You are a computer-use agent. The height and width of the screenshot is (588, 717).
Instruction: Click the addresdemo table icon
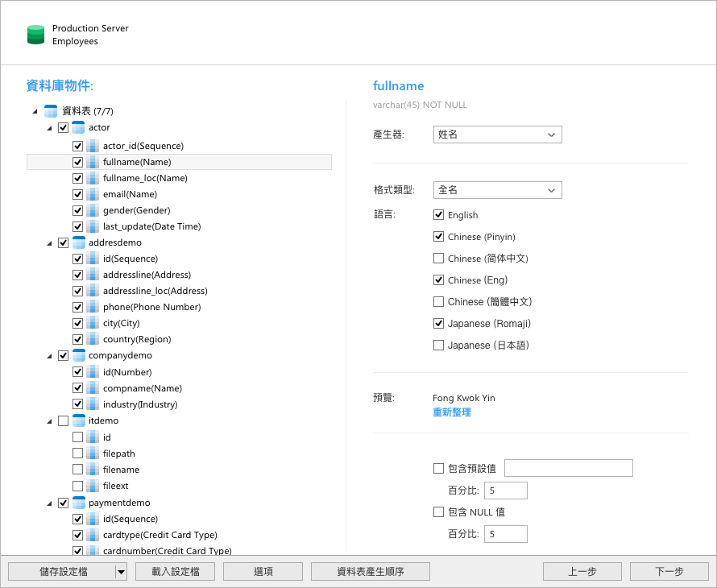(x=79, y=242)
